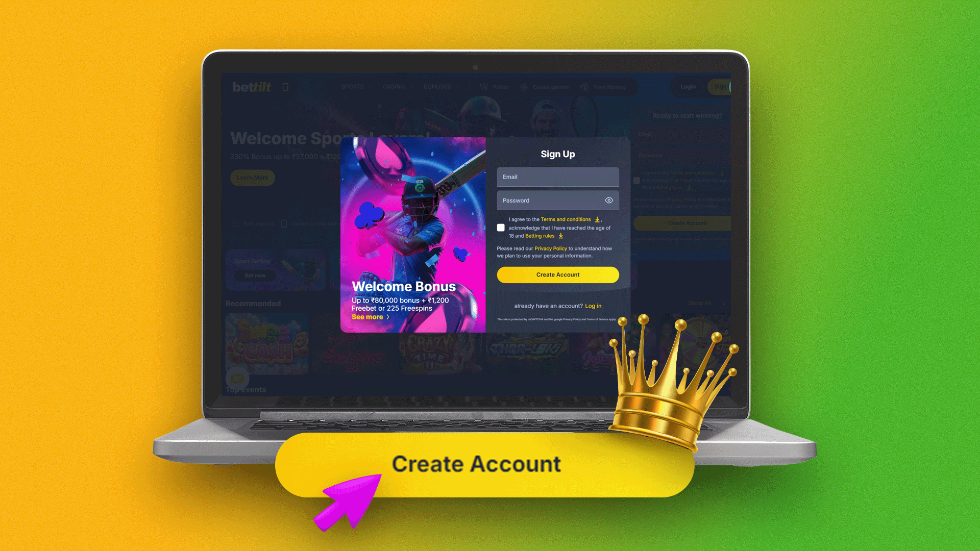Screen dimensions: 980x551
Task: Toggle age verification acknowledgment checkbox
Action: click(501, 228)
